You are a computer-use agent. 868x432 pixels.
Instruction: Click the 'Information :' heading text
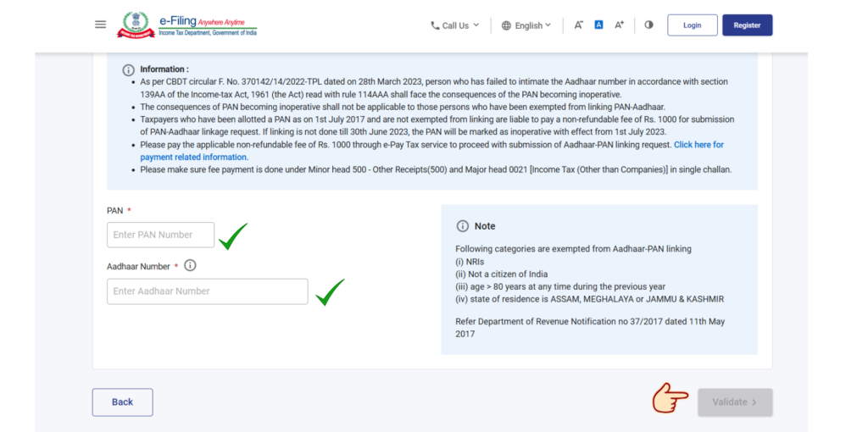click(x=164, y=69)
